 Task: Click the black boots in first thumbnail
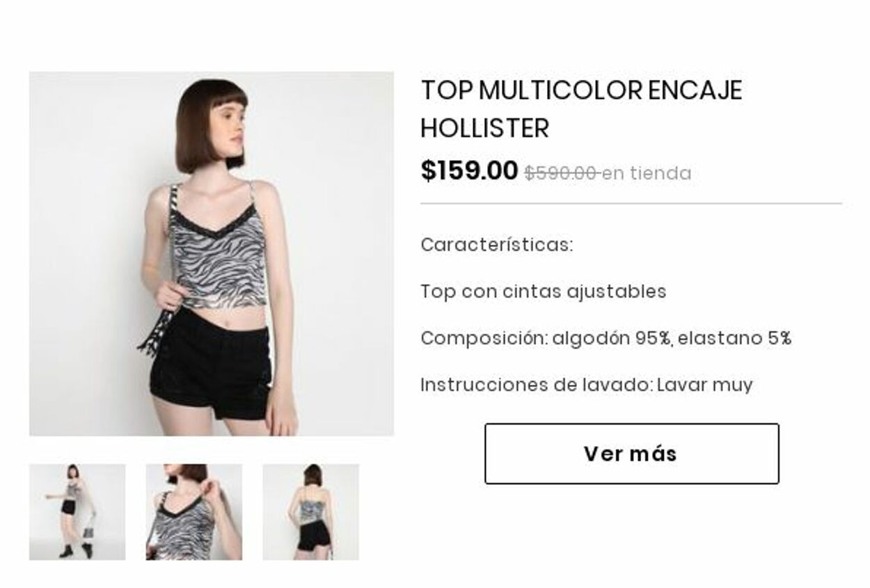click(77, 550)
